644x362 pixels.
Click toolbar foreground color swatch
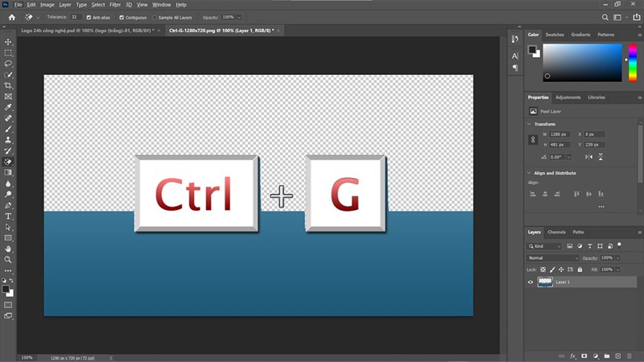pyautogui.click(x=6, y=290)
